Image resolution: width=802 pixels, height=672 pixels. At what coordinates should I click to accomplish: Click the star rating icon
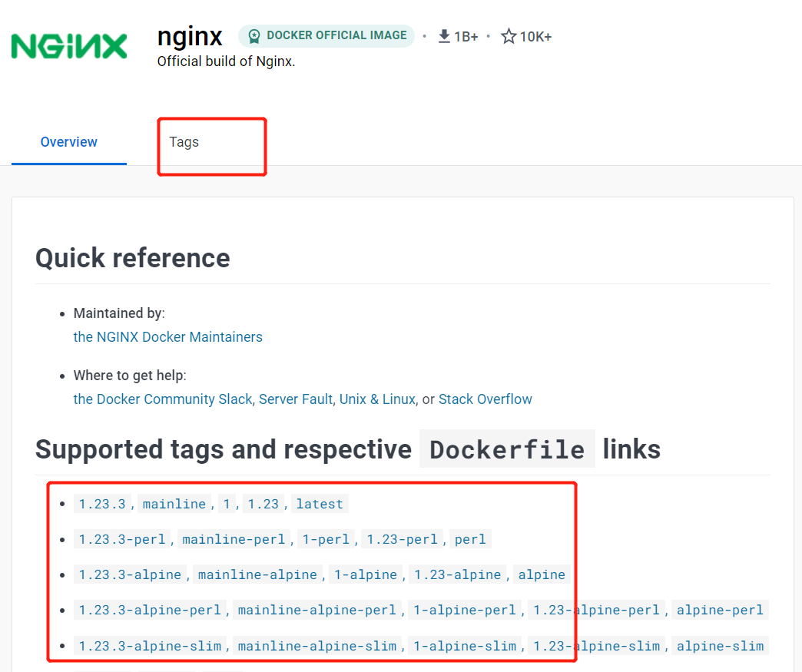click(x=508, y=36)
